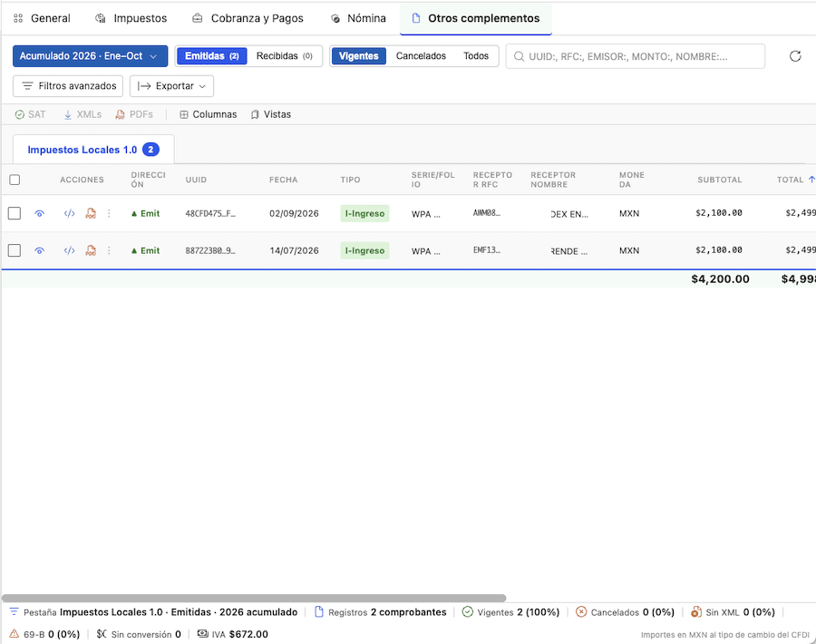The image size is (816, 644).
Task: Switch to Recibidas invoices
Action: coord(284,56)
